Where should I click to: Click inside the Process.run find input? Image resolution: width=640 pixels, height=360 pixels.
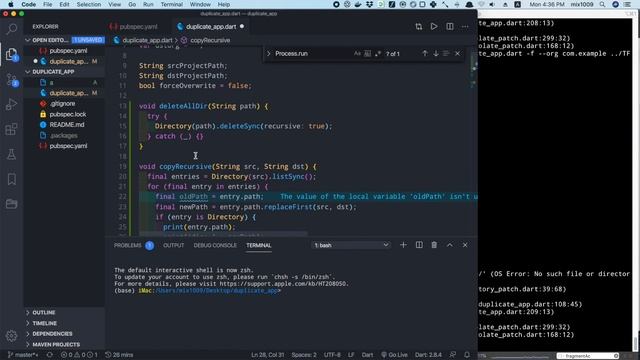point(312,53)
